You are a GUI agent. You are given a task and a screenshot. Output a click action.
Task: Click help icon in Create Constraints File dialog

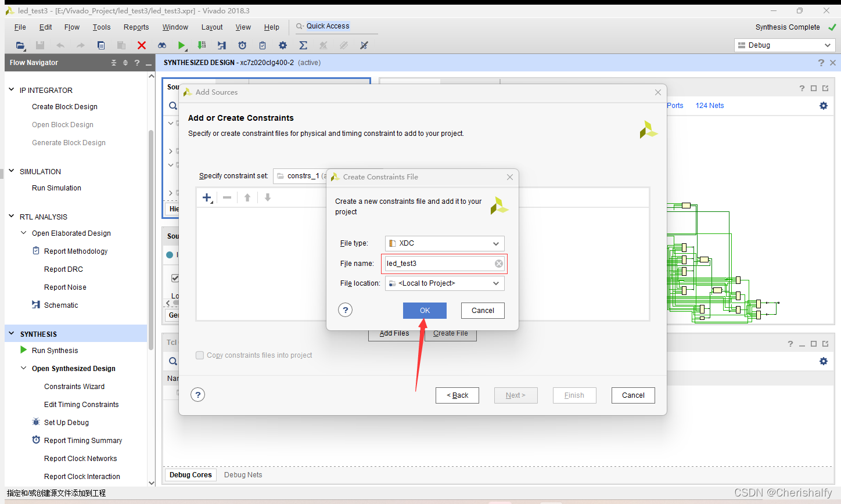(346, 310)
